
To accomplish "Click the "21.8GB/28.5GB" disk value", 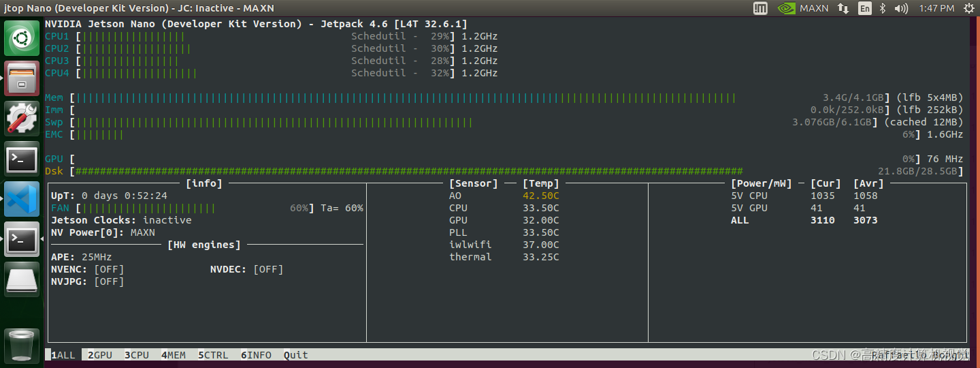I will (x=918, y=171).
